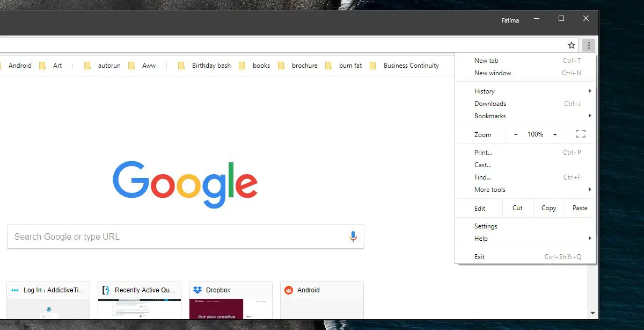Expand the Bookmarks submenu
This screenshot has width=644, height=330.
tap(525, 116)
